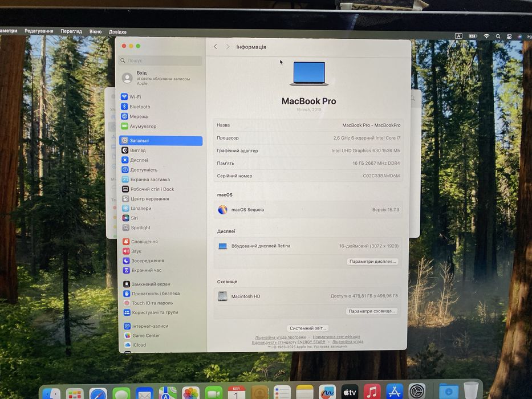Screen dimensions: 532x399
Task: Open FaceTime from the Dock
Action: [x=214, y=393]
